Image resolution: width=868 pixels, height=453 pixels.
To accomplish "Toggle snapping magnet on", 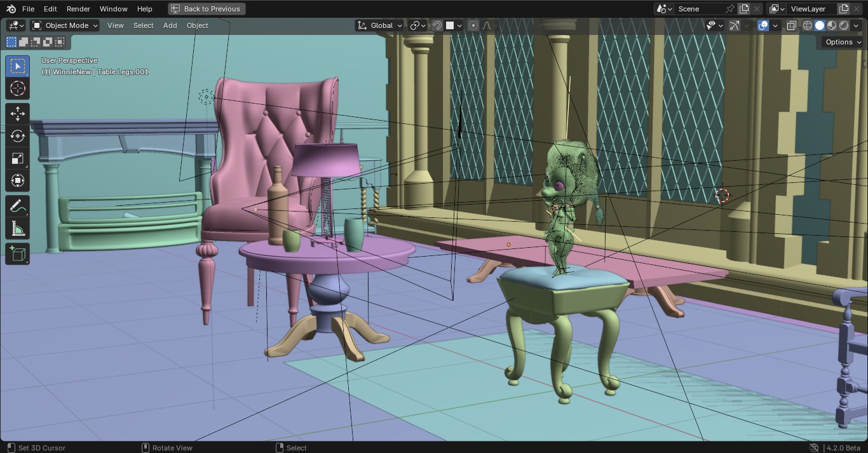I will click(x=437, y=25).
